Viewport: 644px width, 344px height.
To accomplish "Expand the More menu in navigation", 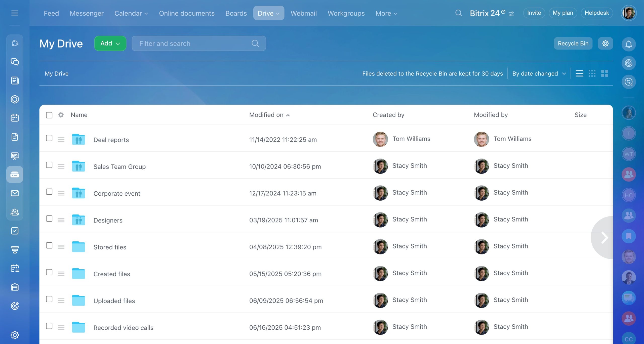I will point(386,13).
